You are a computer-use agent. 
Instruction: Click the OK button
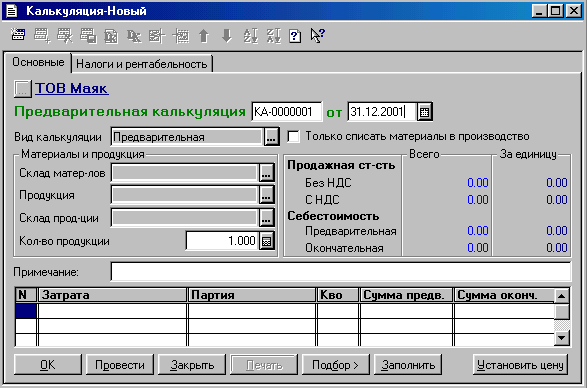(x=48, y=364)
